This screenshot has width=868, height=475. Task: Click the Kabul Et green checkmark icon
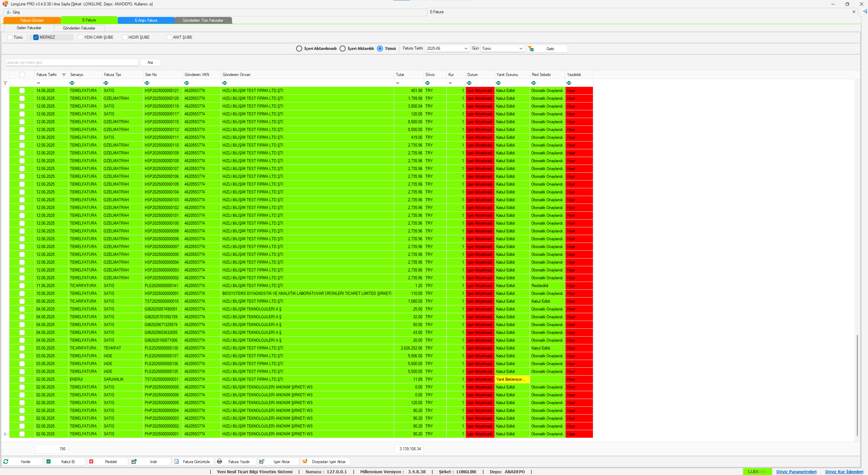coord(49,461)
